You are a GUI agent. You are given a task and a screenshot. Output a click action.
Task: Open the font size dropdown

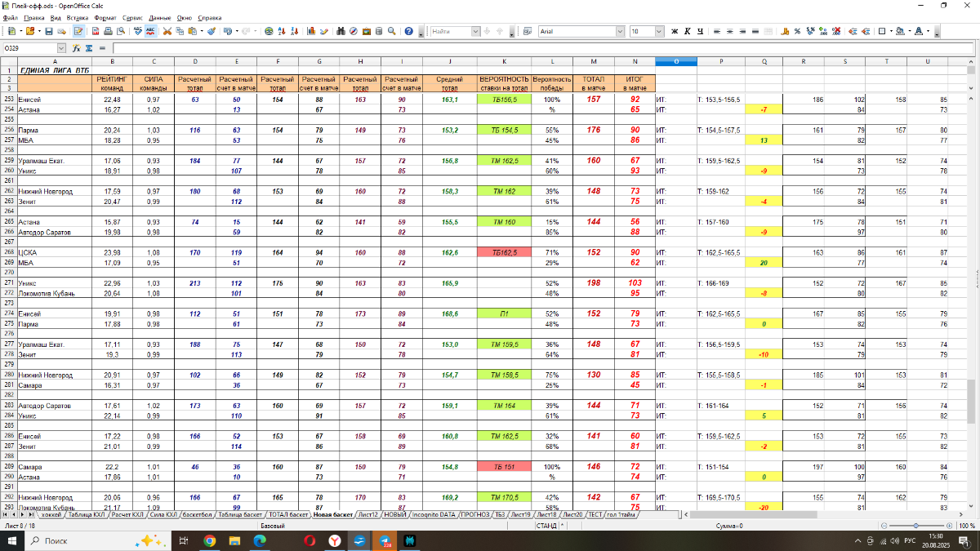659,31
